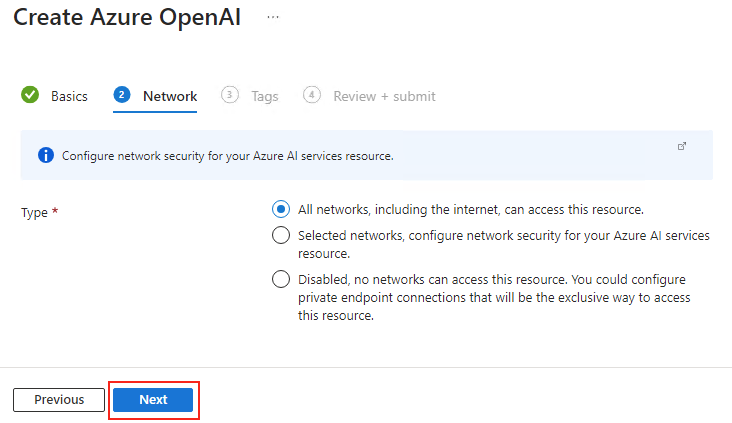The width and height of the screenshot is (732, 423).
Task: Click the step 4 circle icon
Action: tap(311, 95)
